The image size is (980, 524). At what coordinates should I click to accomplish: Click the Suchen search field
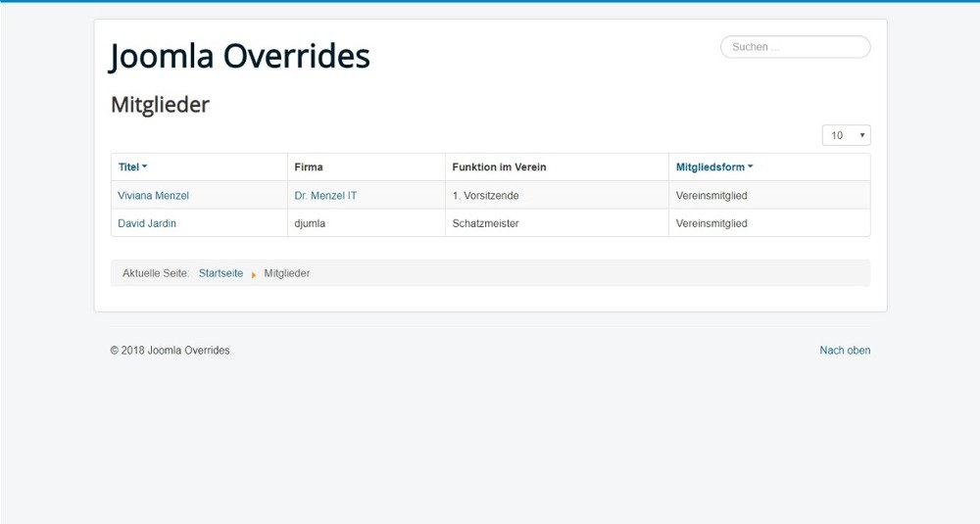click(x=795, y=47)
